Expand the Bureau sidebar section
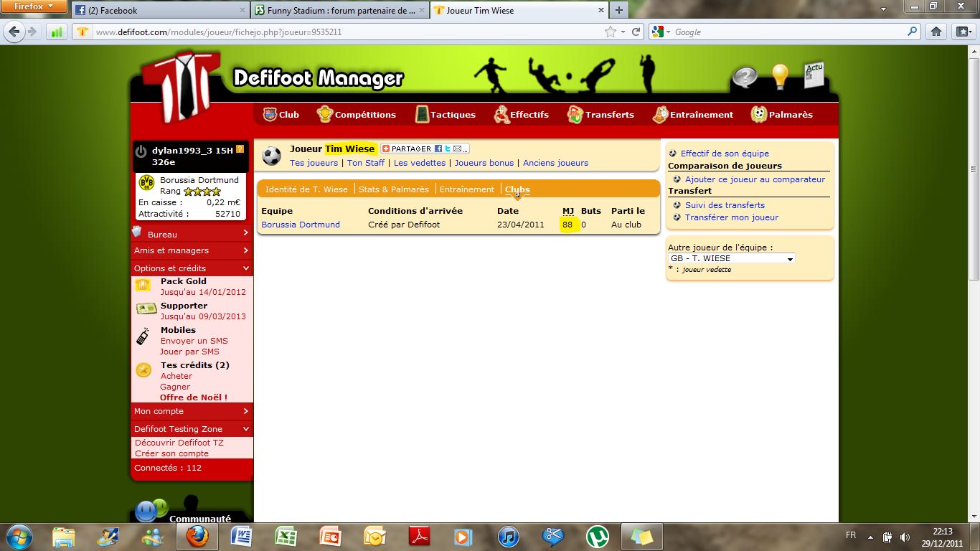Screen dimensions: 980x551 [x=192, y=234]
